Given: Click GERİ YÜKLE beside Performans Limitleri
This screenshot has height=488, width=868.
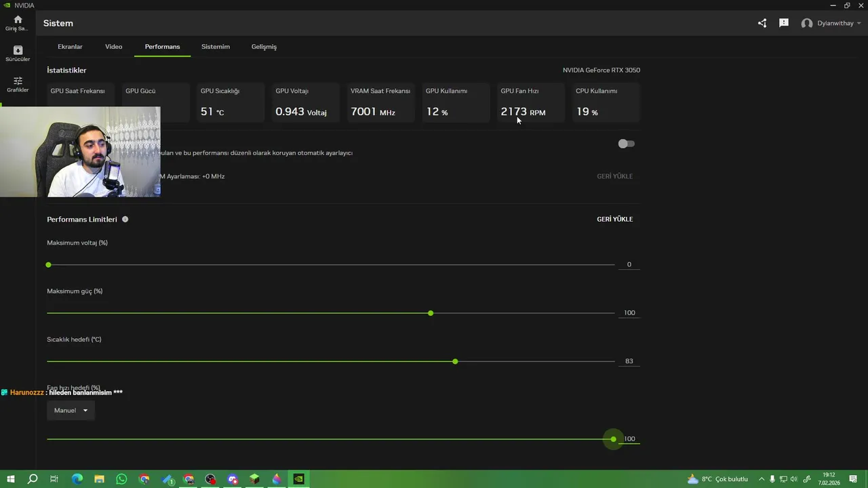Looking at the screenshot, I should pos(614,219).
